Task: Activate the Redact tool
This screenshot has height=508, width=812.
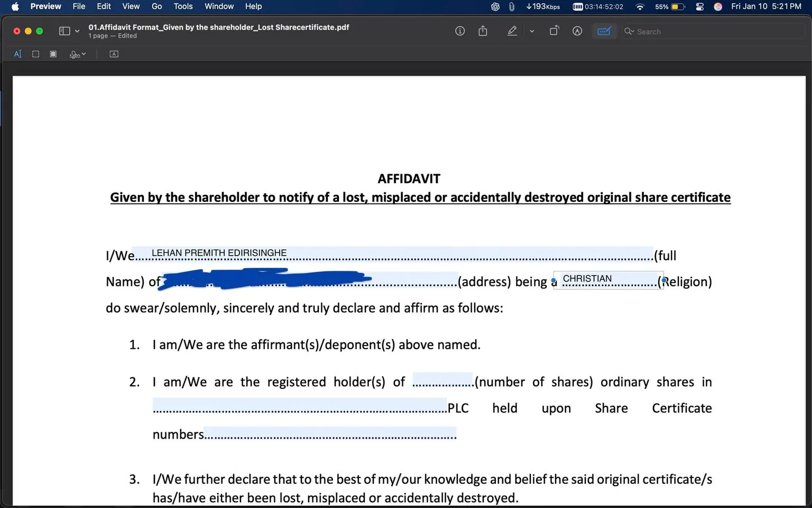Action: pyautogui.click(x=53, y=53)
